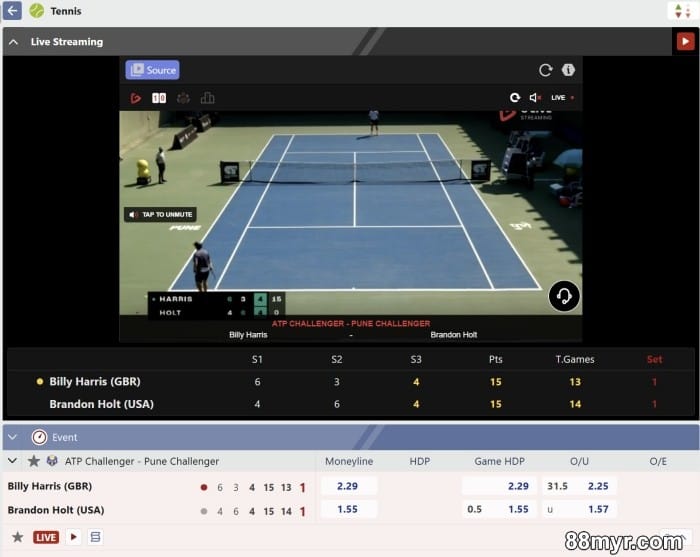Image resolution: width=700 pixels, height=557 pixels.
Task: Open the HDP column header
Action: pos(420,461)
